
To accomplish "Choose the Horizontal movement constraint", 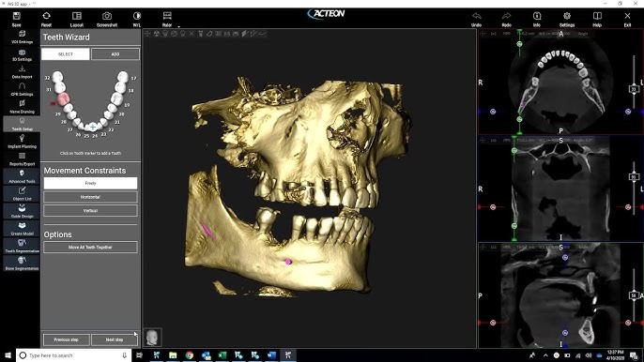I will (90, 197).
